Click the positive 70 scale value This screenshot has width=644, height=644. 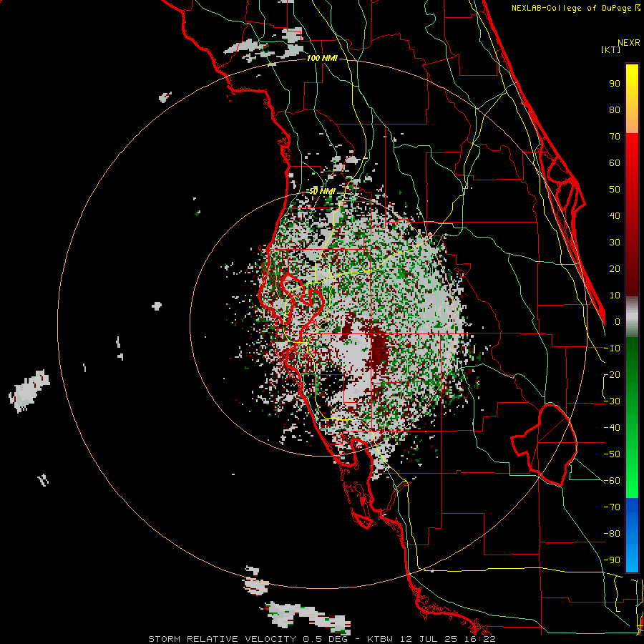[x=615, y=137]
